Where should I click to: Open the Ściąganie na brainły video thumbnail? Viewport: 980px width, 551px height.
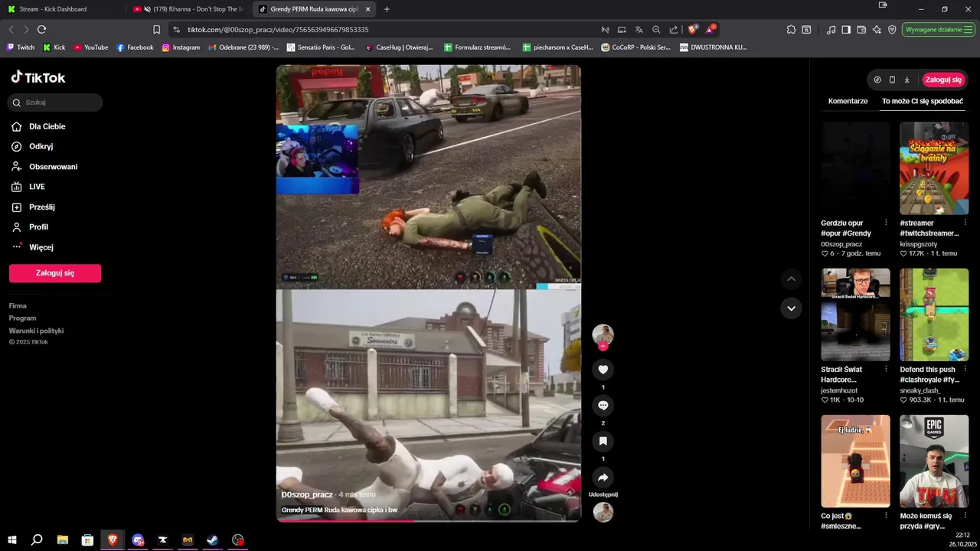pos(934,168)
